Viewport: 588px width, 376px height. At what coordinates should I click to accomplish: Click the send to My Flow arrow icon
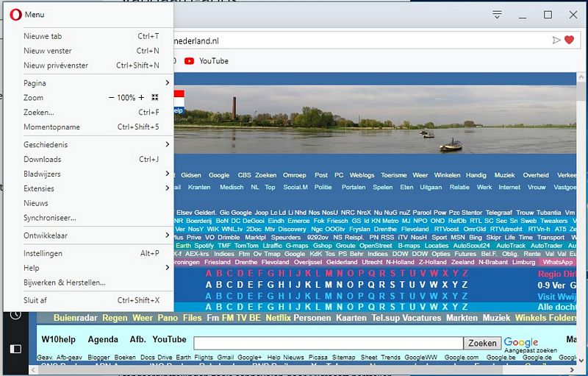click(556, 40)
